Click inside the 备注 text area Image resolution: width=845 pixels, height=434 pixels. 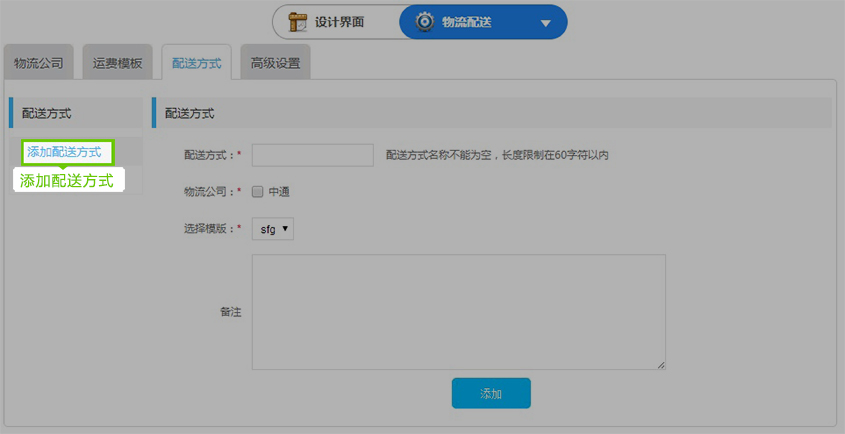[458, 311]
